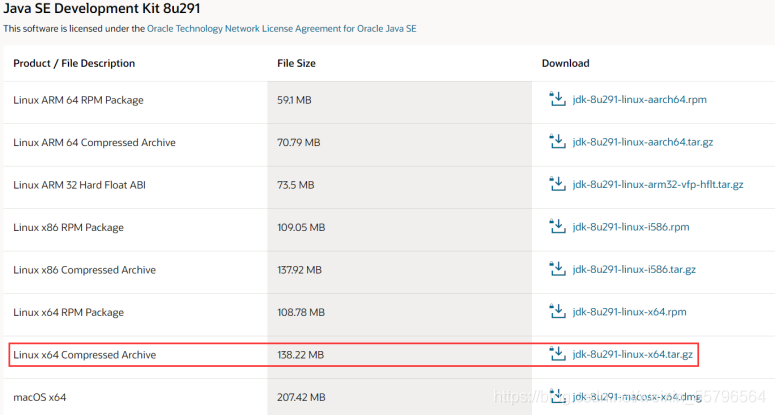Image resolution: width=775 pixels, height=415 pixels.
Task: Download jdk-8u291-linux-arm32-vfp-hflt.tar.gz link
Action: 658,184
